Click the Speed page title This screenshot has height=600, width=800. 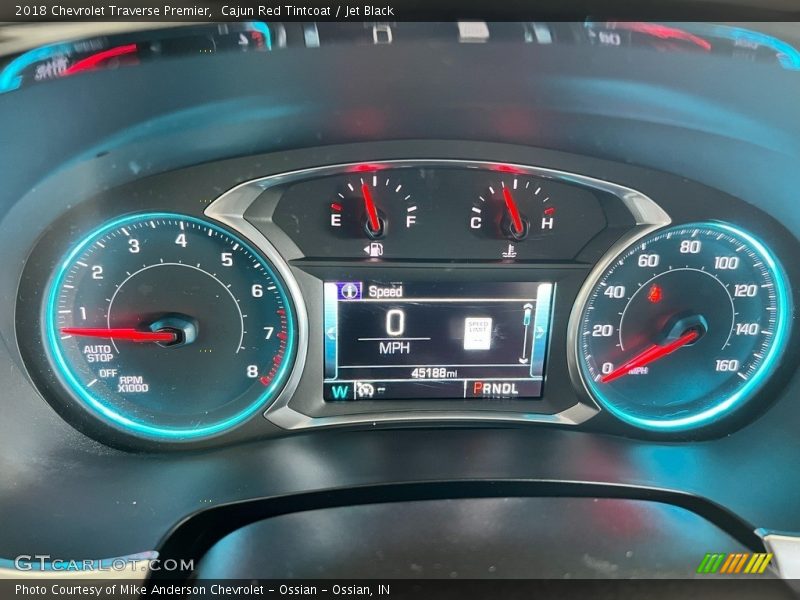tap(386, 291)
